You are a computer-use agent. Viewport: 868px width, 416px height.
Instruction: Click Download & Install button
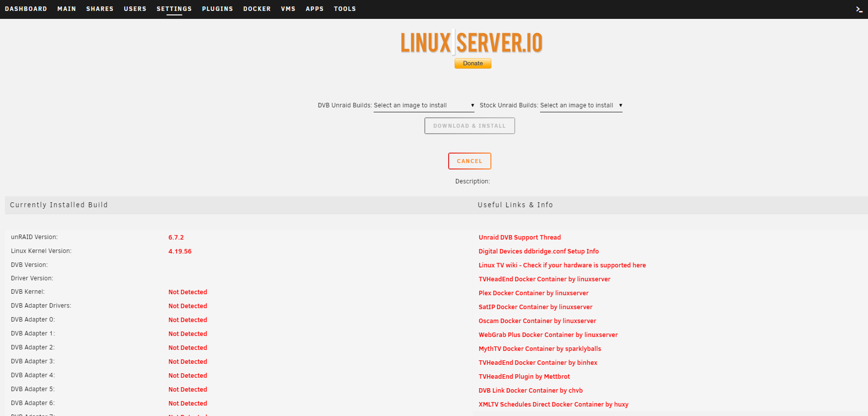click(x=470, y=126)
